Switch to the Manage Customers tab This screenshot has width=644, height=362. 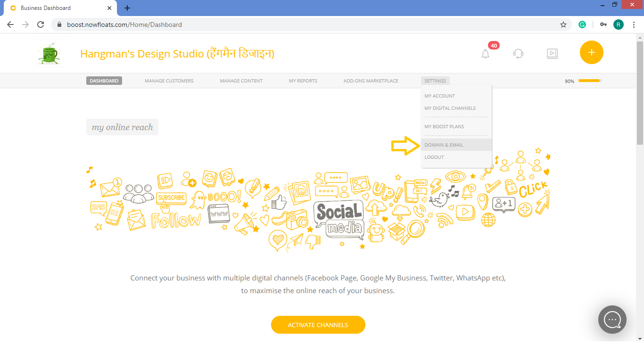(169, 81)
